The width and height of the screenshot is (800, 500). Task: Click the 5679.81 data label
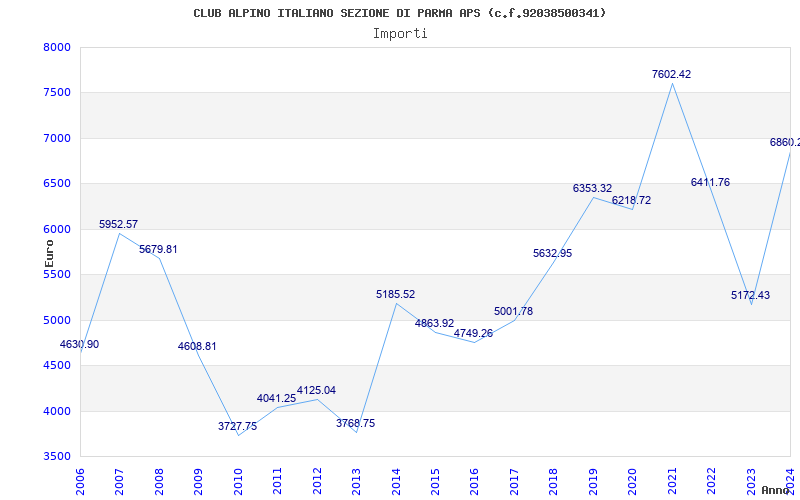158,249
